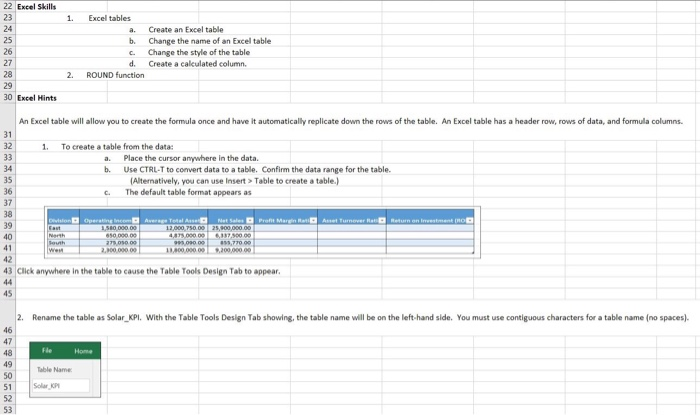Click the South row label in table
Viewport: 700px width, 415px height.
(x=57, y=243)
